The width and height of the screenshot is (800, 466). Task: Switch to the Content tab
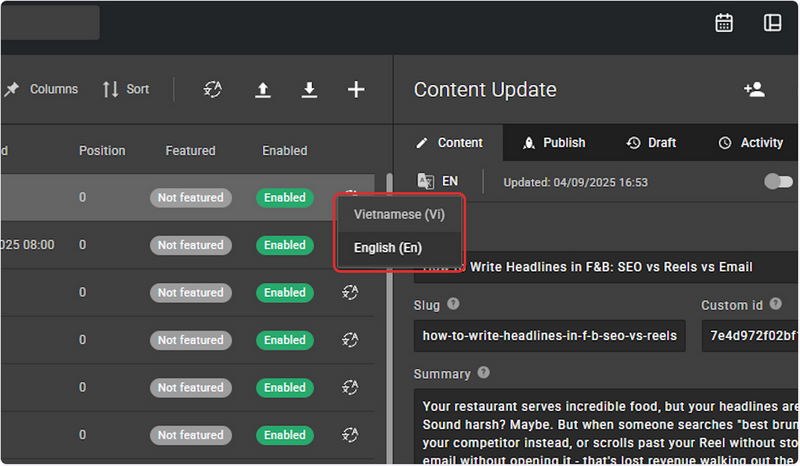point(449,143)
